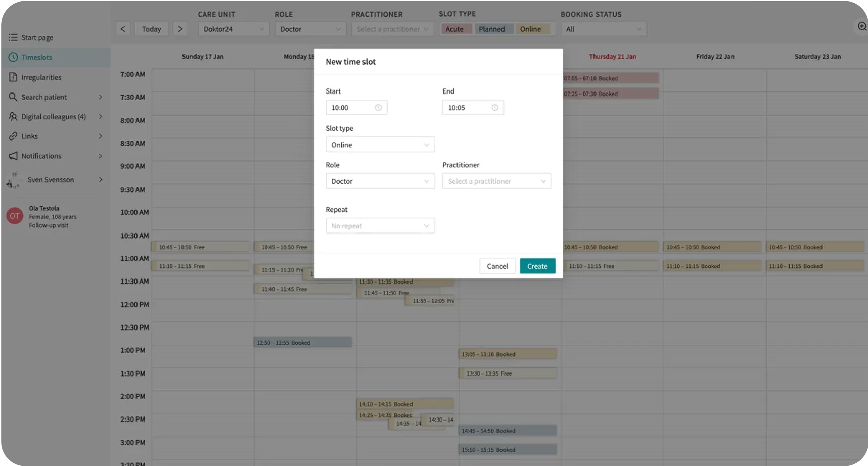
Task: Cancel the new time slot dialog
Action: (x=497, y=266)
